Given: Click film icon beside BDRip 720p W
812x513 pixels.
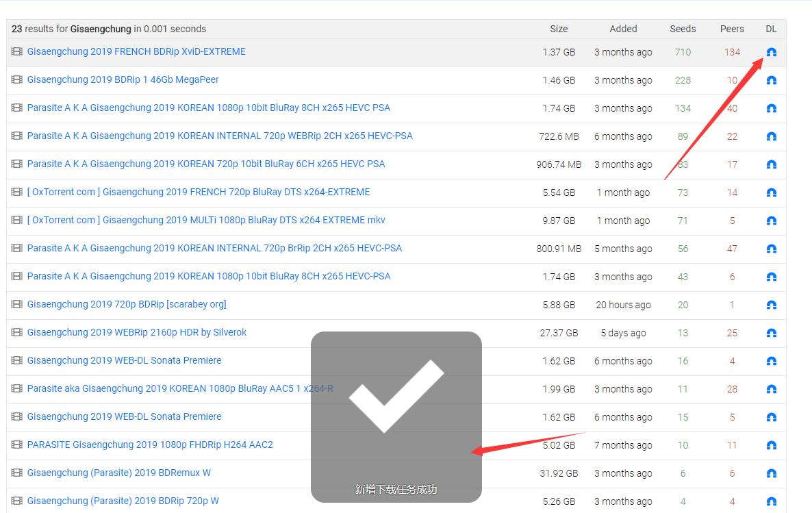Looking at the screenshot, I should click(16, 501).
